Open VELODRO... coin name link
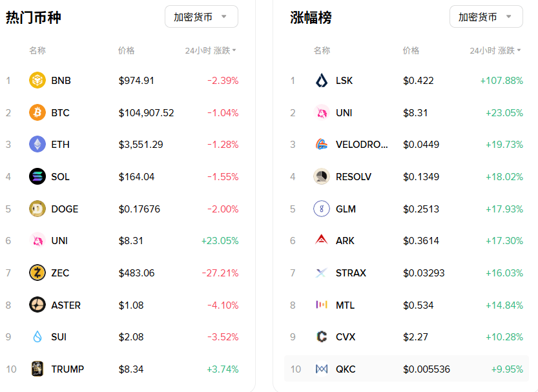The width and height of the screenshot is (538, 392). (362, 145)
